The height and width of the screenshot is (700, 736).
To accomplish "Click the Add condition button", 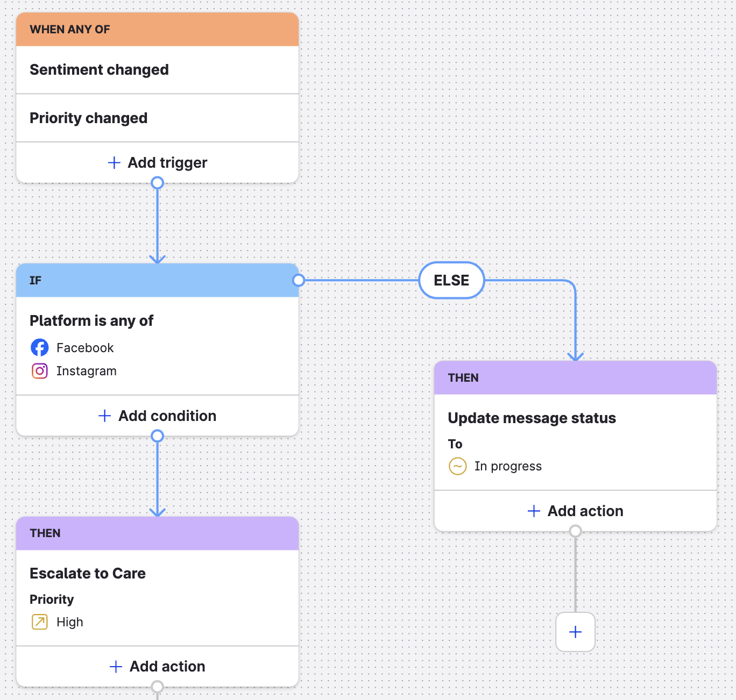I will (157, 416).
